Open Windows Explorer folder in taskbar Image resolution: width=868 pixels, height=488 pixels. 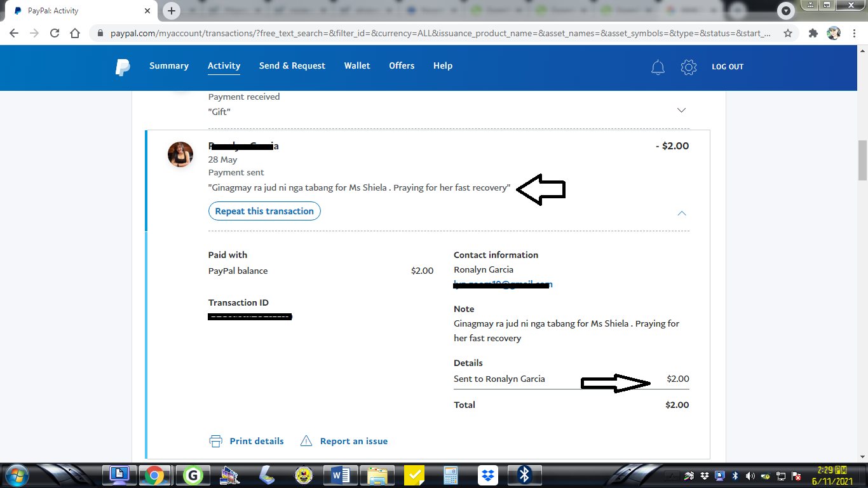pos(378,475)
